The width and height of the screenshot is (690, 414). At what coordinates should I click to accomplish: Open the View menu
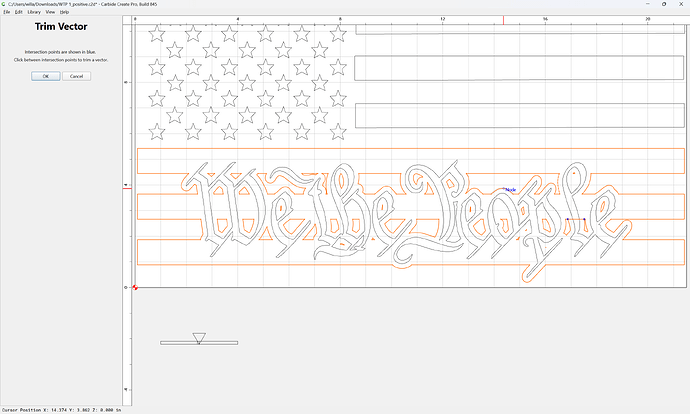point(50,12)
